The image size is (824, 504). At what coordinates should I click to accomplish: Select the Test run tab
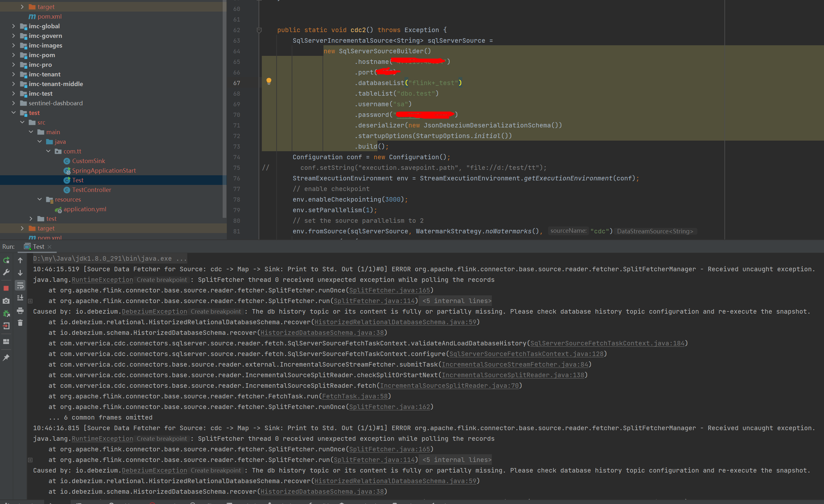38,247
